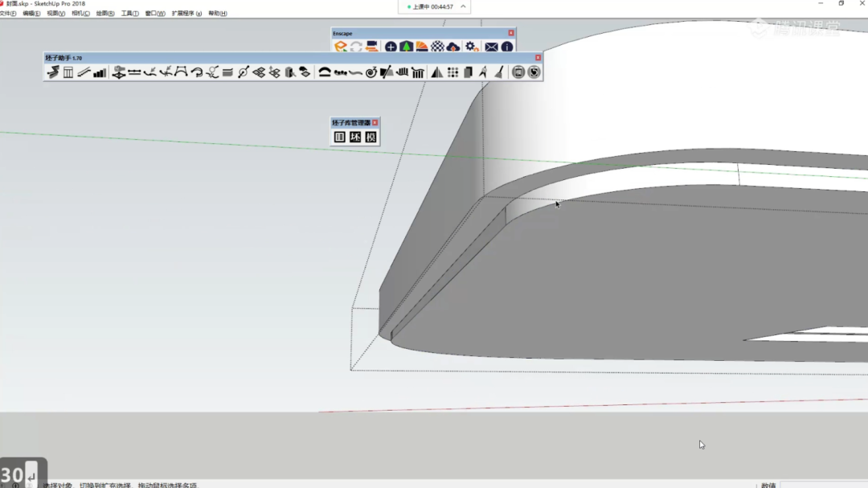Close the 坯子助手 toolbar
Screen dimensions: 868x488
point(538,58)
